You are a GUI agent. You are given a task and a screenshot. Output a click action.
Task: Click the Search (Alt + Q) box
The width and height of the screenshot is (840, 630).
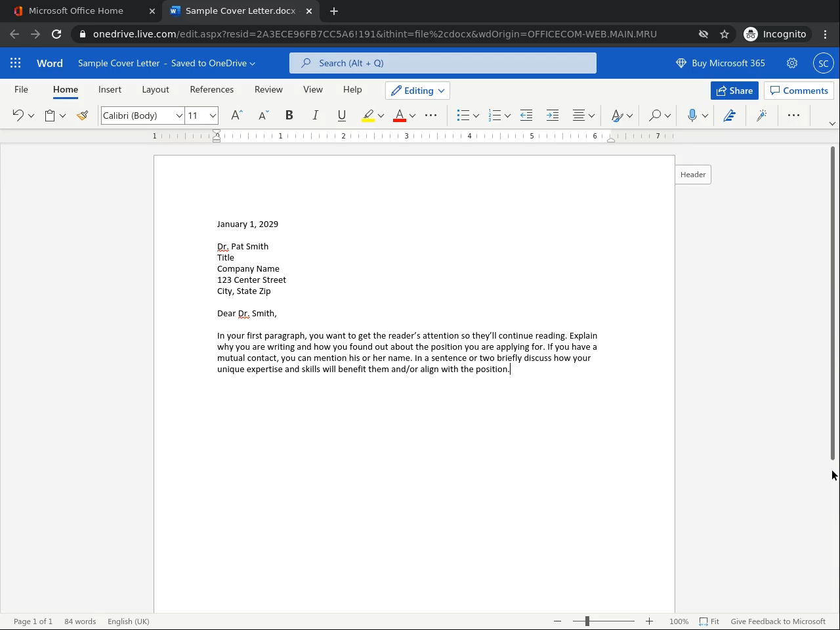pyautogui.click(x=443, y=63)
